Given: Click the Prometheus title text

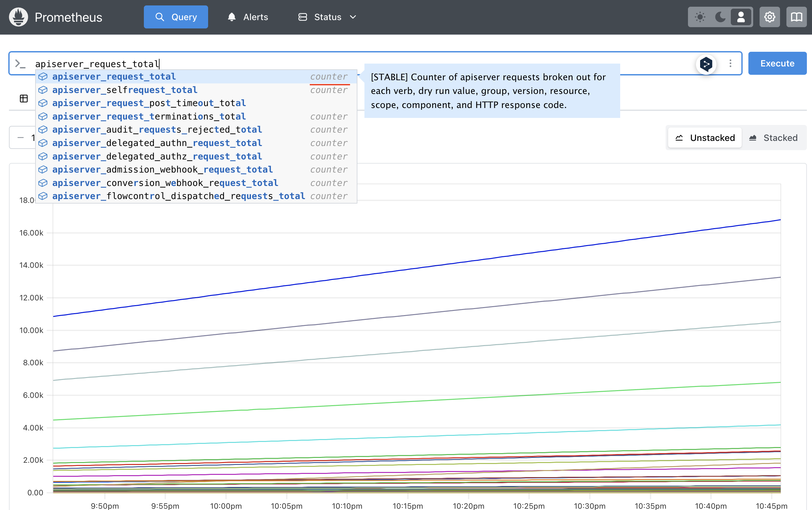Looking at the screenshot, I should coord(68,17).
